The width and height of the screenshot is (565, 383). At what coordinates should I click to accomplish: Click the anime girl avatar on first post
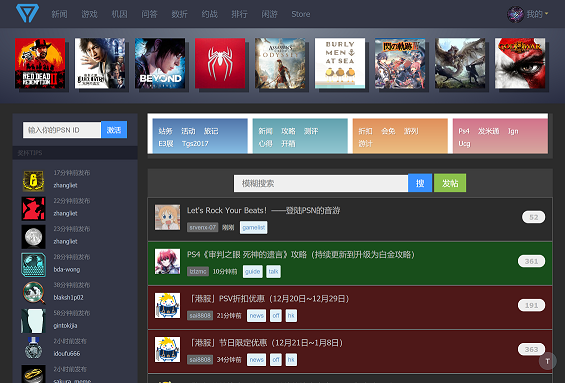click(168, 217)
